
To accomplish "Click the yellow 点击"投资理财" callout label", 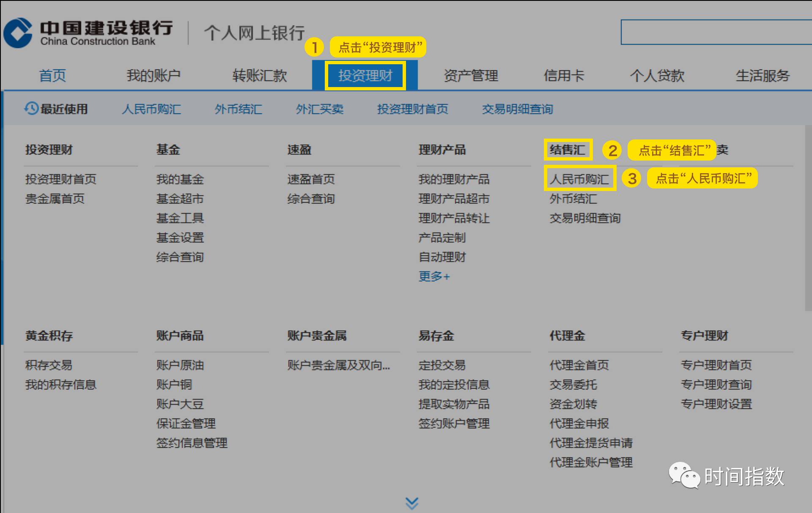I will [x=379, y=47].
